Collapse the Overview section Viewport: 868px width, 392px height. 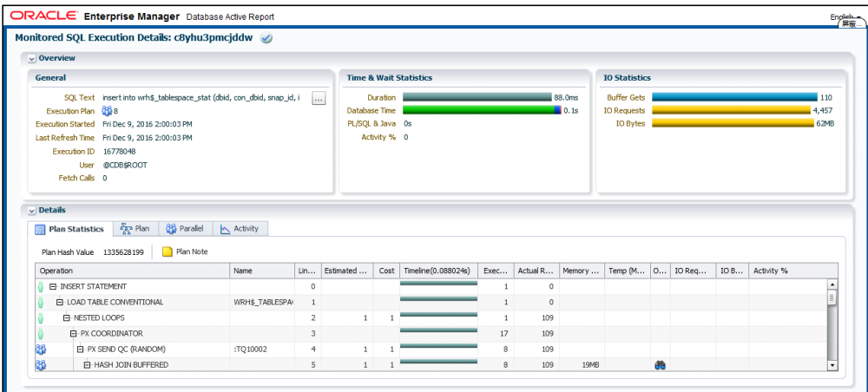[x=32, y=58]
